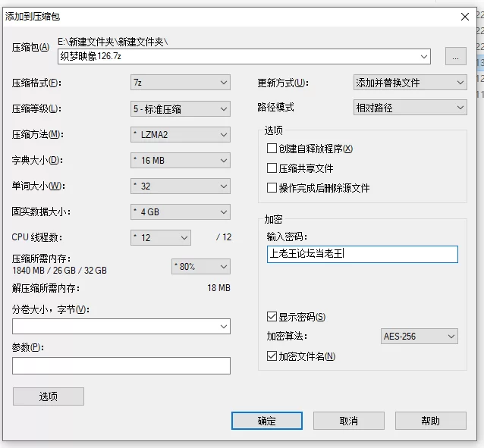The image size is (484, 448).
Task: Click the 选项 (Options) button
Action: [49, 396]
